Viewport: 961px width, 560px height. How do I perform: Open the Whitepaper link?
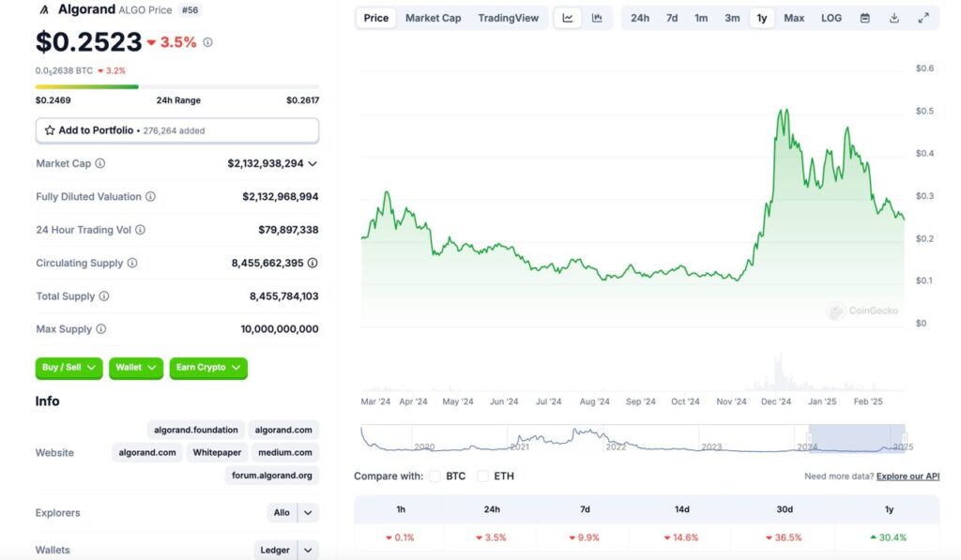[x=217, y=453]
